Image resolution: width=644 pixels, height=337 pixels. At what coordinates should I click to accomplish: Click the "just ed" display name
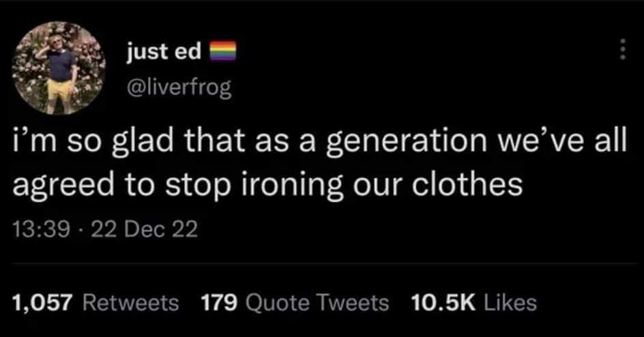point(164,53)
